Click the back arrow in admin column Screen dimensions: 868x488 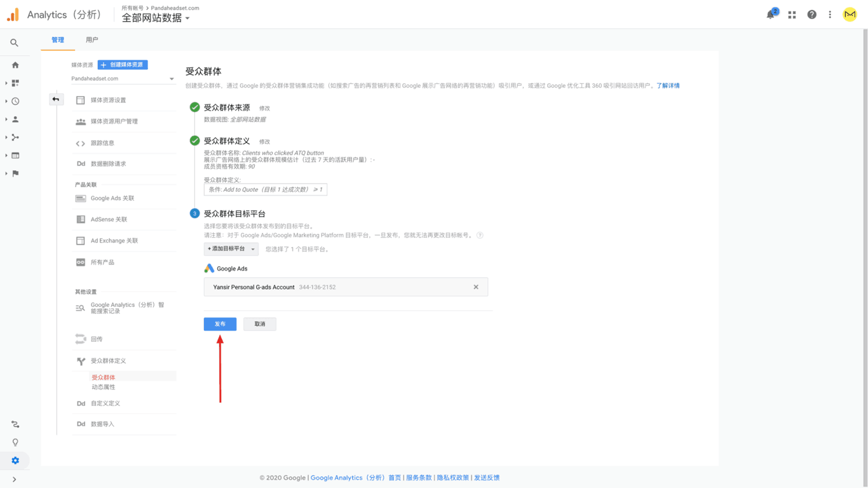pos(56,99)
